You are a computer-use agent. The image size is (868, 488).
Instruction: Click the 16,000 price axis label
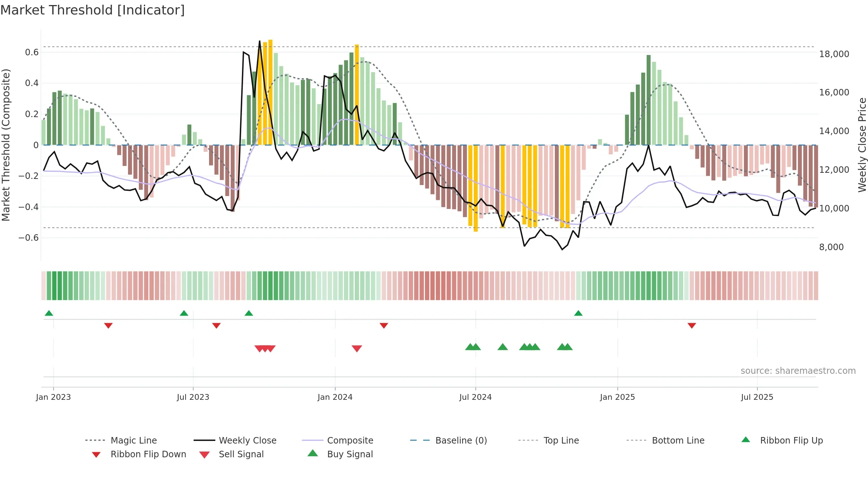834,93
